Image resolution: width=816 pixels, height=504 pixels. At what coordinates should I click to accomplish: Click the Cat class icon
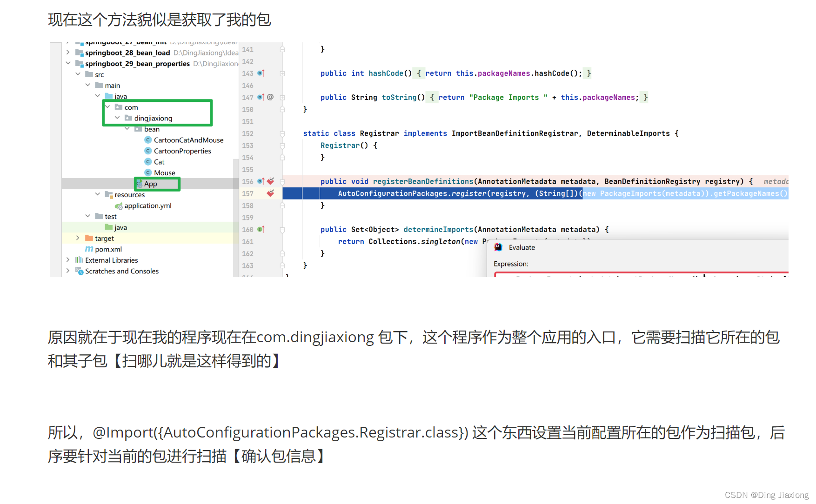pos(148,162)
